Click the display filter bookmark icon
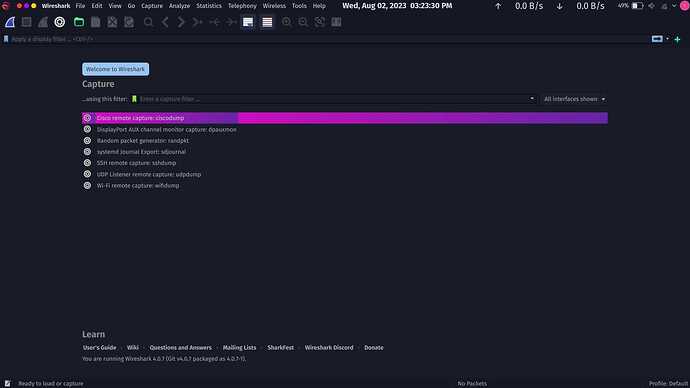690x388 pixels. pyautogui.click(x=6, y=39)
